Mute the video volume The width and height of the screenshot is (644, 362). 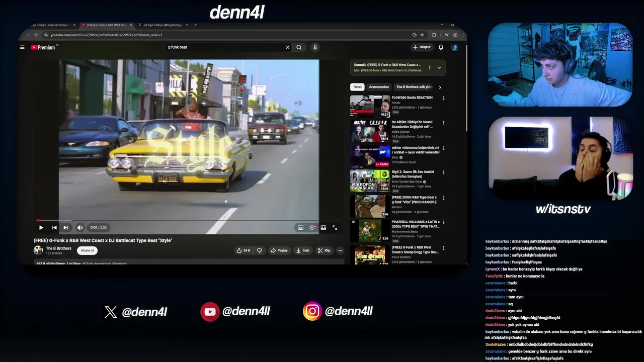point(80,228)
